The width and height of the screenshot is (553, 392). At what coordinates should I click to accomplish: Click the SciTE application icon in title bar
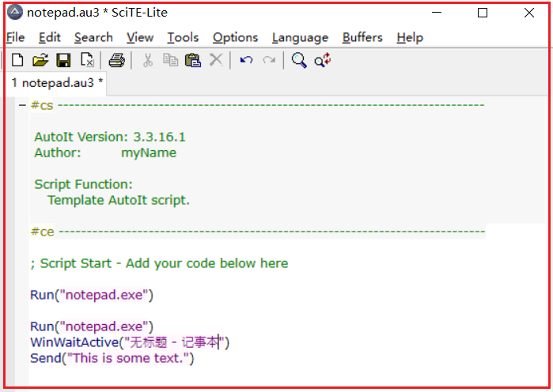click(15, 13)
